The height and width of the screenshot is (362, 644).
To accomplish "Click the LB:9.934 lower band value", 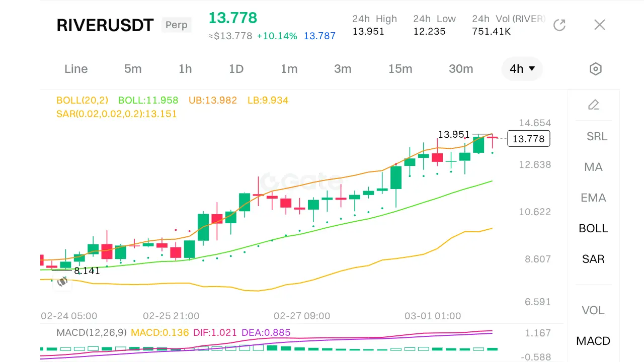I will coord(268,101).
